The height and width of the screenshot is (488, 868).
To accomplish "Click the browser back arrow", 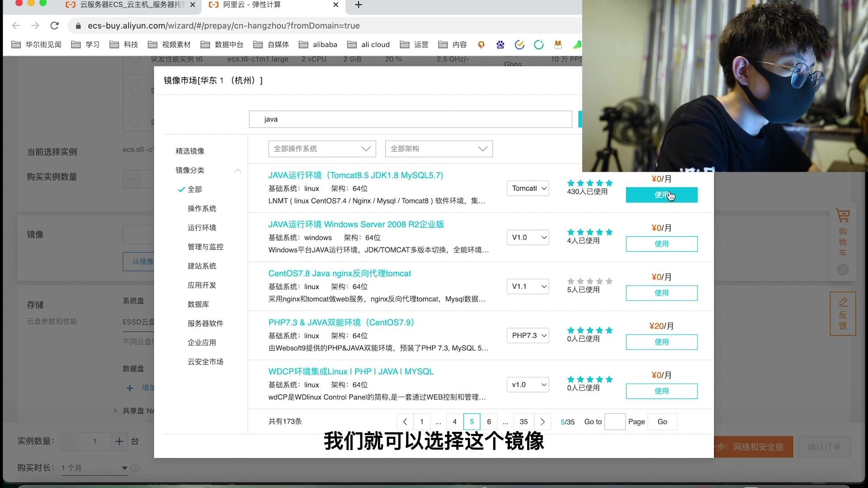I will (16, 26).
